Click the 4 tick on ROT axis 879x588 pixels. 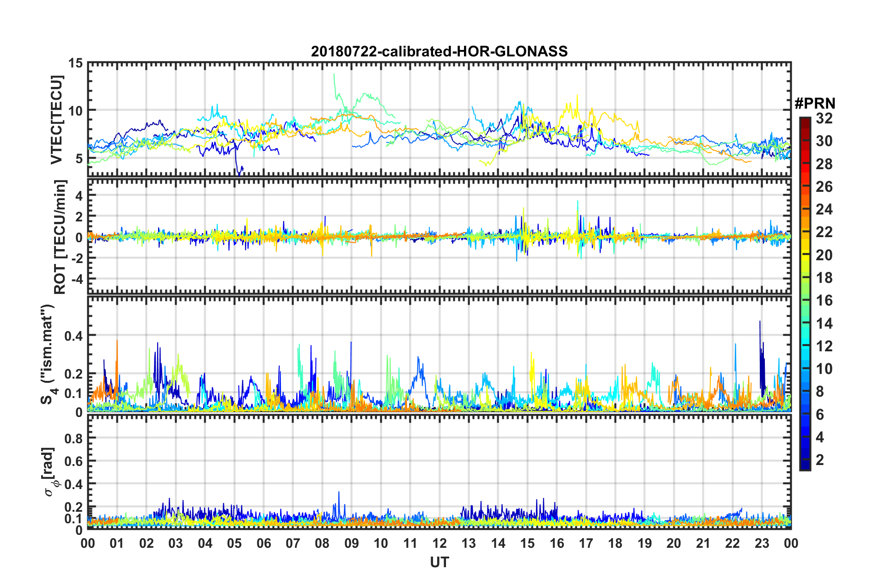[79, 196]
